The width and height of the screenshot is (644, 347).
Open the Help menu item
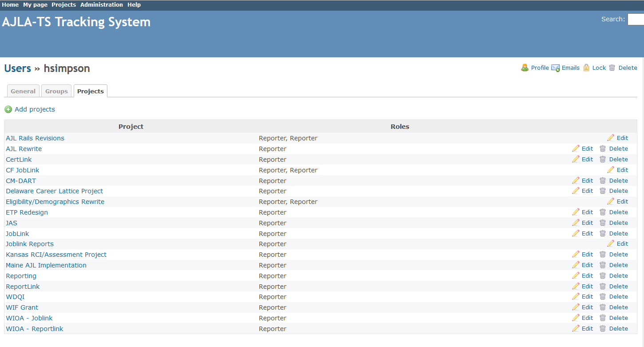[134, 5]
